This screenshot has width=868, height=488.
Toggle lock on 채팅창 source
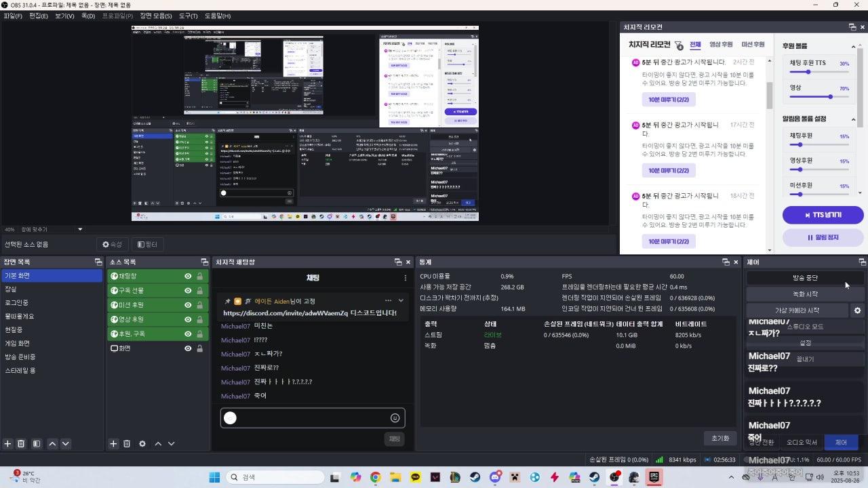(199, 277)
